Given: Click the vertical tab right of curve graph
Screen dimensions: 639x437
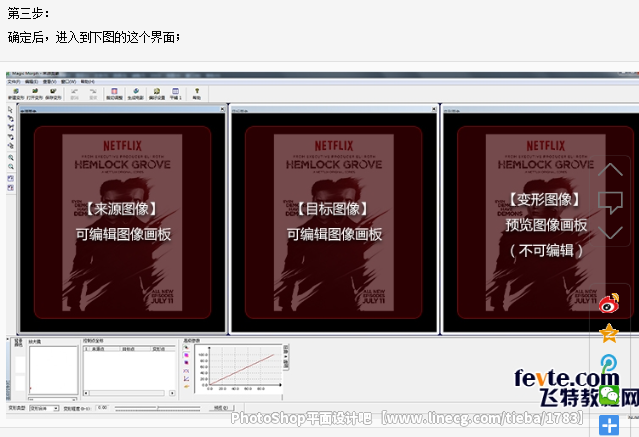Looking at the screenshot, I should (286, 357).
